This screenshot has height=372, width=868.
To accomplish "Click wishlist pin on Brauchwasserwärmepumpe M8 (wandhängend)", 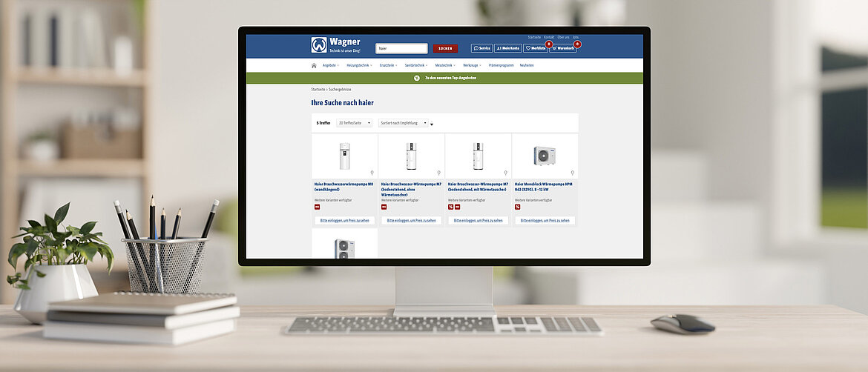I will (x=372, y=173).
